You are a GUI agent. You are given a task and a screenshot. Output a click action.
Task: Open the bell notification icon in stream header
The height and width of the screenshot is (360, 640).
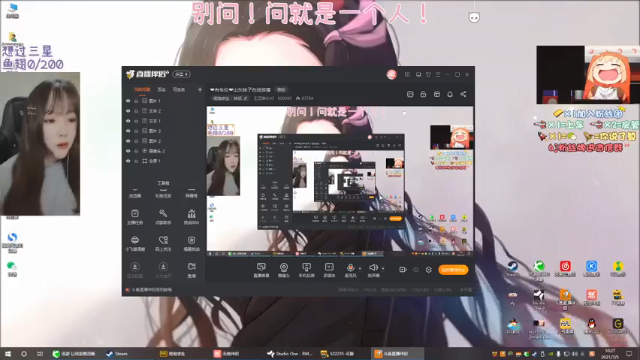(x=450, y=94)
